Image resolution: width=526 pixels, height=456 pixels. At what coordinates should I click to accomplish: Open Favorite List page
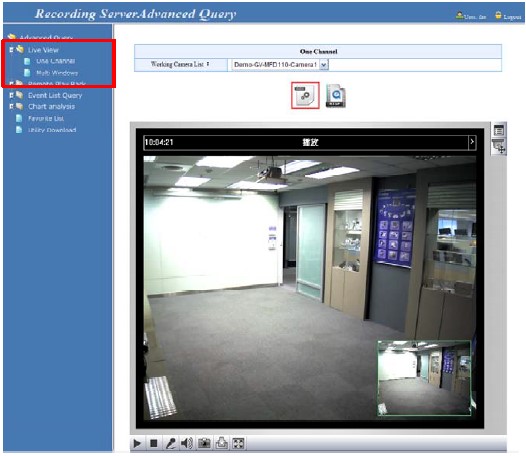(46, 118)
